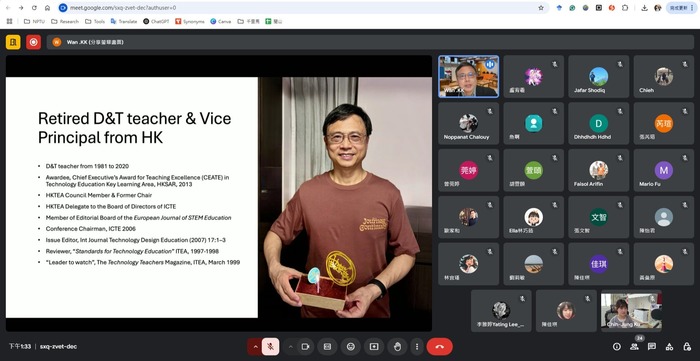This screenshot has width=700, height=361.
Task: Open the Chrome apps grid icon
Action: (x=9, y=21)
